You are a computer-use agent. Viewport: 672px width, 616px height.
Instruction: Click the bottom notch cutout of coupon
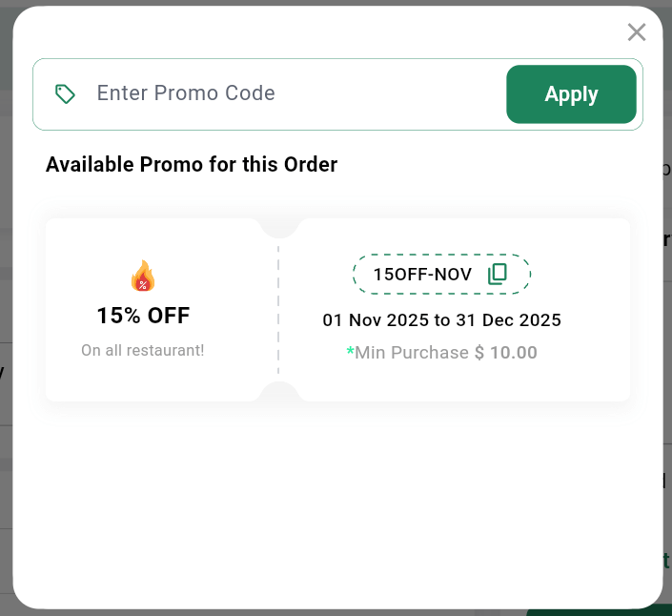coord(279,393)
